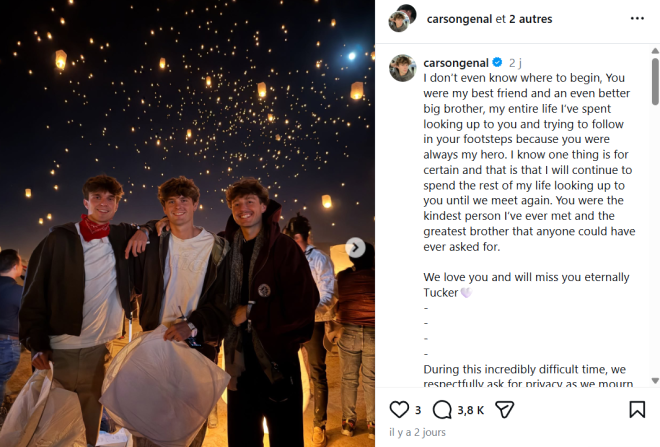Viewport: 660px width, 447px height.
Task: View the like count of 3
Action: (418, 409)
